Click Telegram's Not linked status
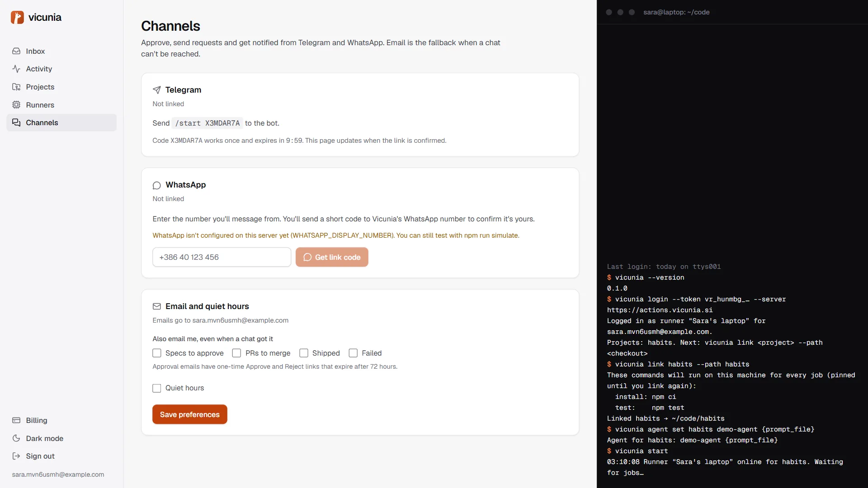The image size is (868, 488). coord(168,104)
